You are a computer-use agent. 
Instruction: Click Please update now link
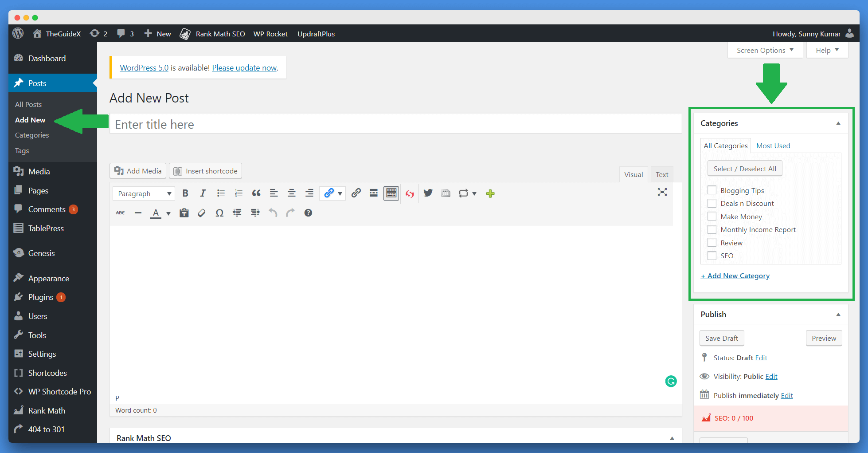pos(244,67)
